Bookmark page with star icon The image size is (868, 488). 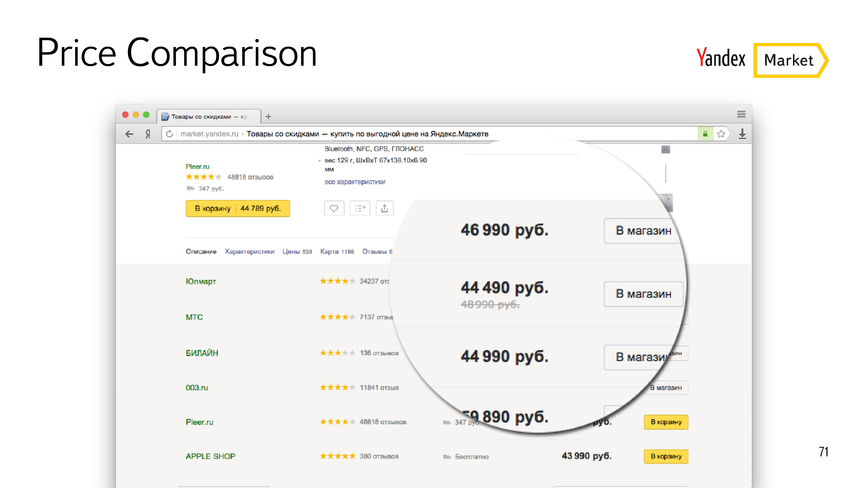[x=721, y=134]
